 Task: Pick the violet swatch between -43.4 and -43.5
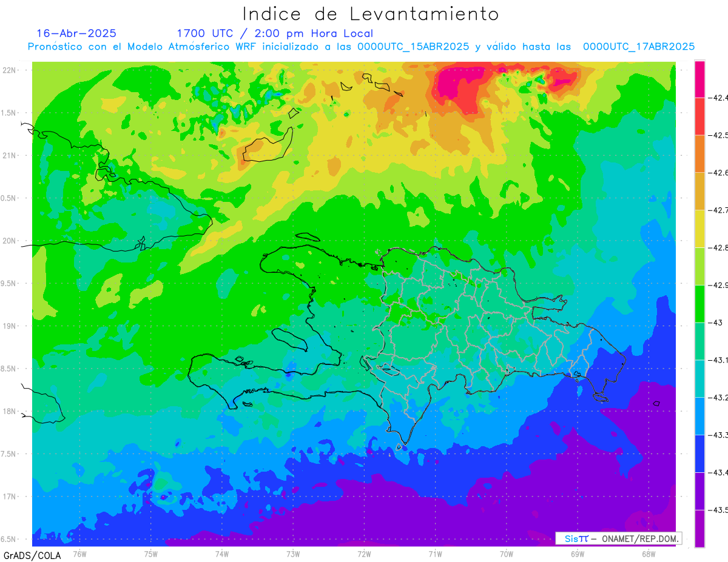tap(699, 492)
